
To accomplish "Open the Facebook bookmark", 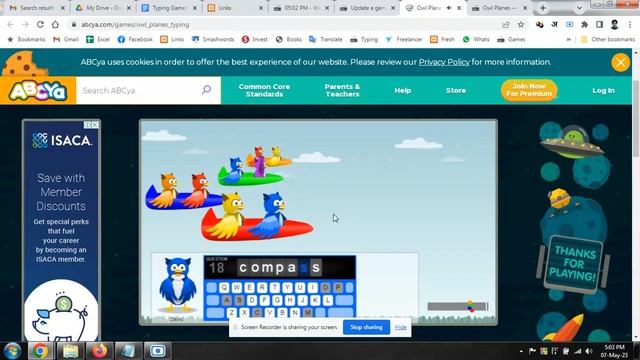I will pos(135,39).
